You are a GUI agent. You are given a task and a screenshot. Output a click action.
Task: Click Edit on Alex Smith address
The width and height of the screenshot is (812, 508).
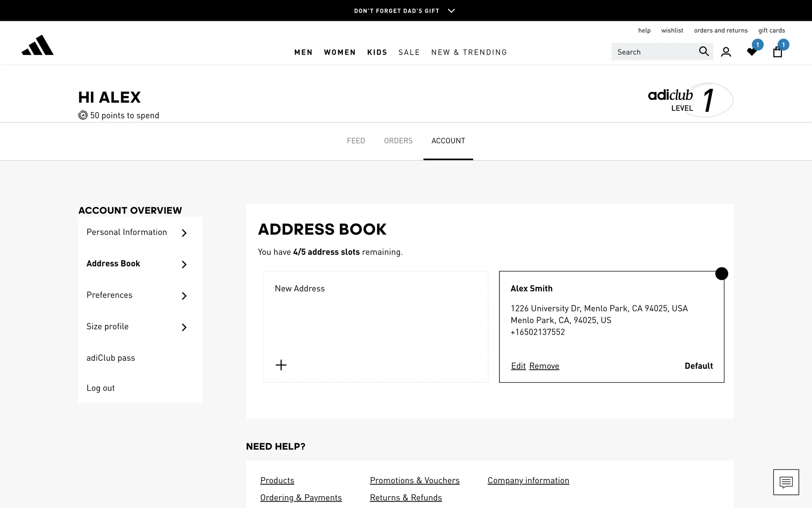pos(518,366)
